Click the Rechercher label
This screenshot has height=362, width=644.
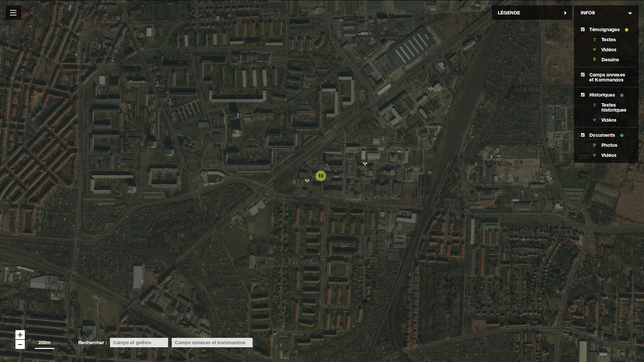(x=92, y=343)
